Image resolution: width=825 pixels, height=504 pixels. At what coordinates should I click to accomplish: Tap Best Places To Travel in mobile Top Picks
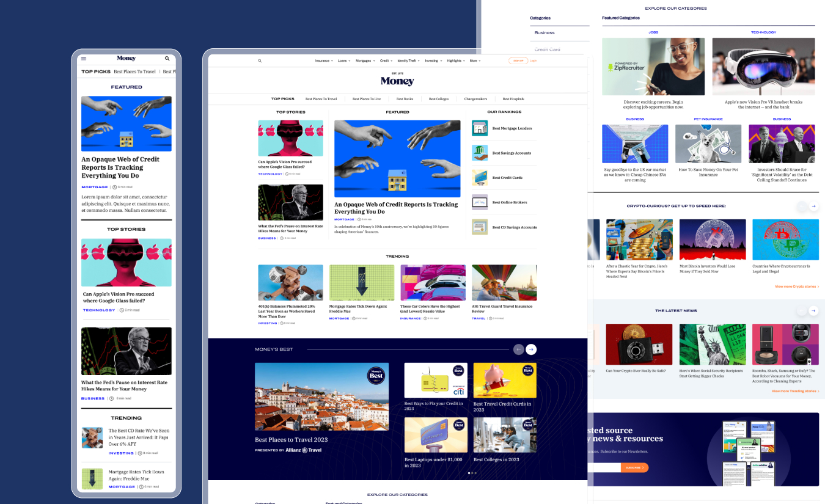pyautogui.click(x=134, y=72)
